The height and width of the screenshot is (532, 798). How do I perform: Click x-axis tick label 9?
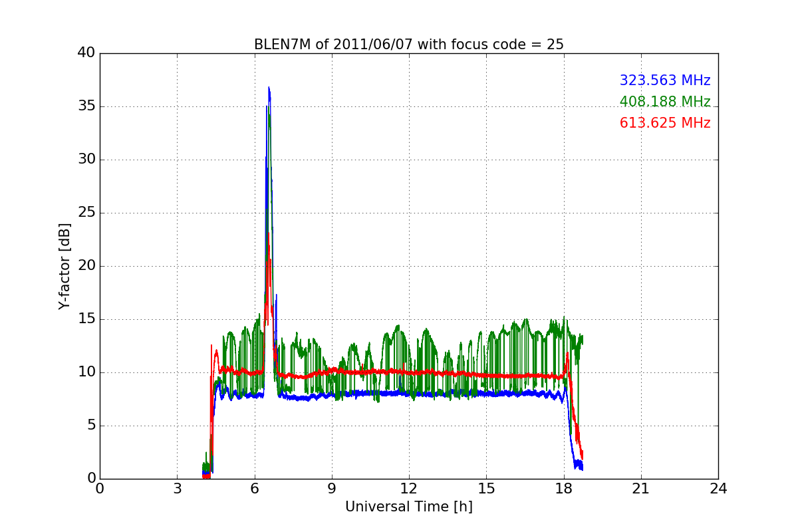(332, 489)
